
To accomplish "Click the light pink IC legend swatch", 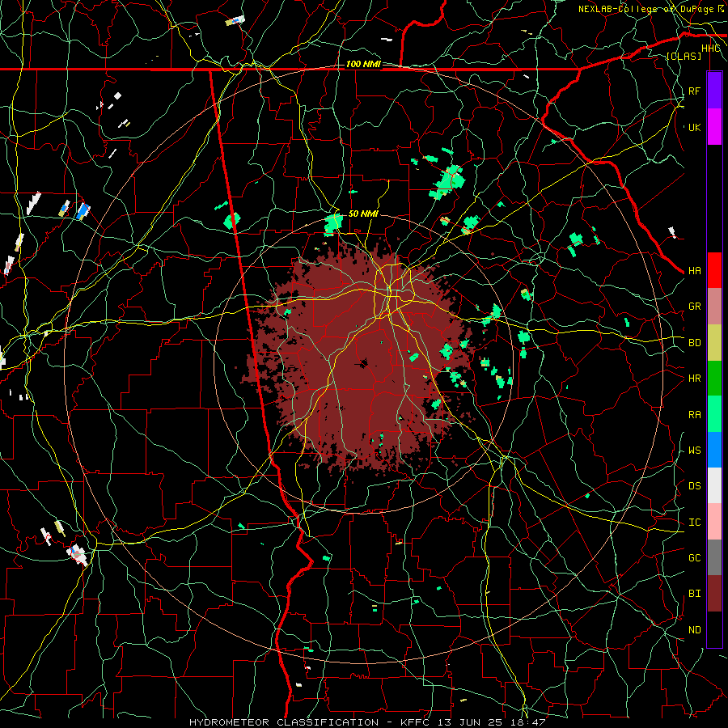I will 714,522.
